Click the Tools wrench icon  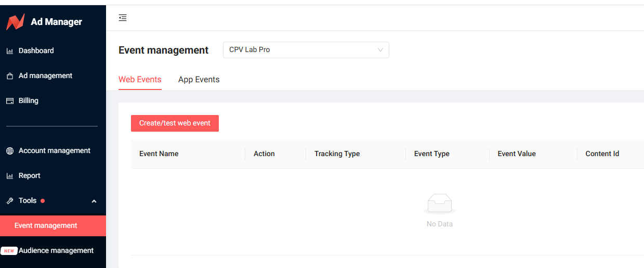click(x=9, y=201)
